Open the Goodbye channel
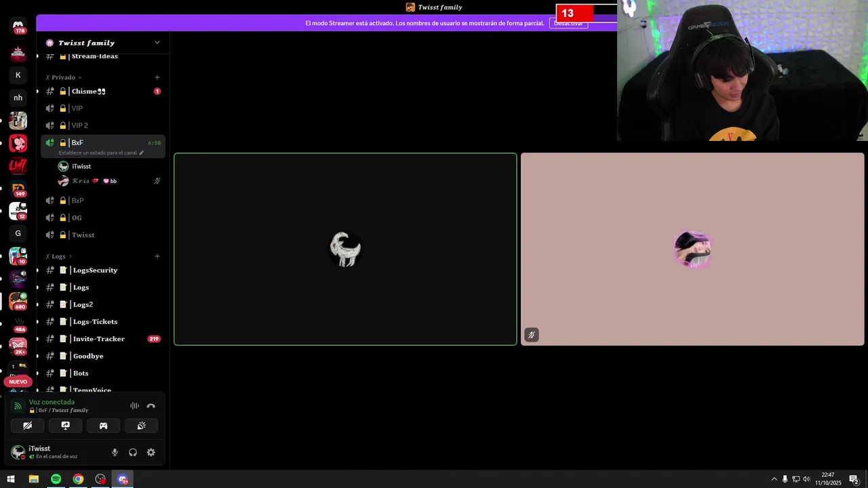 coord(103,356)
